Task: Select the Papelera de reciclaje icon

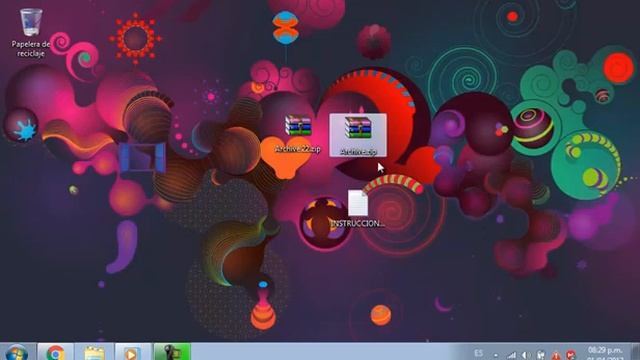Action: pyautogui.click(x=31, y=33)
